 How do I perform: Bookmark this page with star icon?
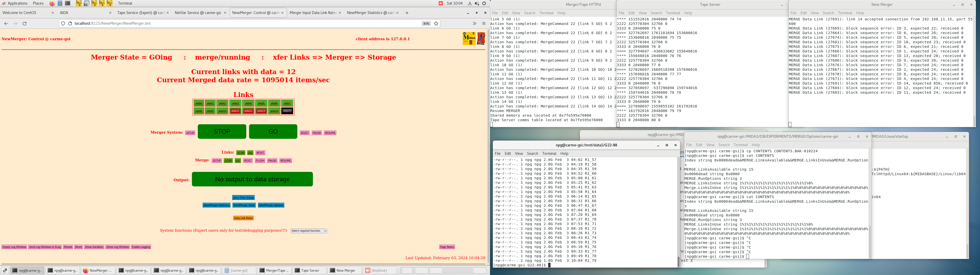click(436, 23)
